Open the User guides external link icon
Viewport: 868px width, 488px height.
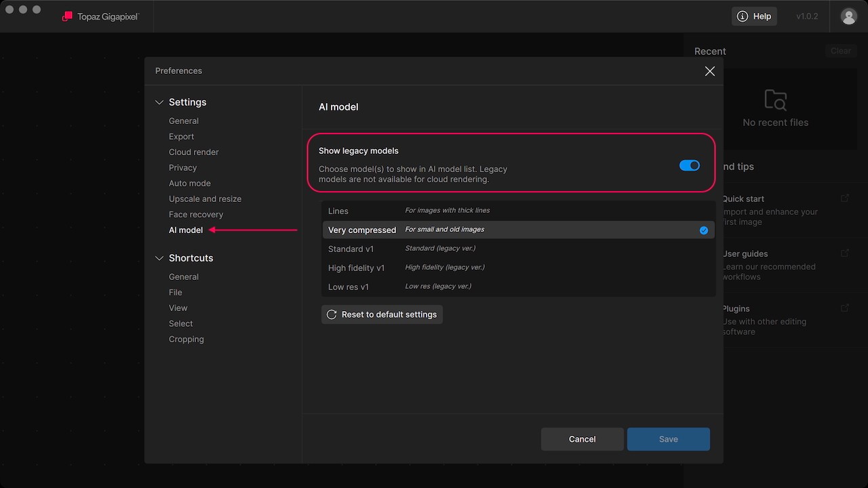click(845, 253)
